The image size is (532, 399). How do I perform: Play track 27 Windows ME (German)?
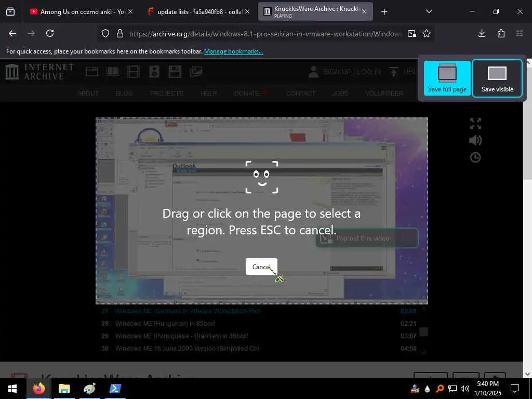click(259, 311)
